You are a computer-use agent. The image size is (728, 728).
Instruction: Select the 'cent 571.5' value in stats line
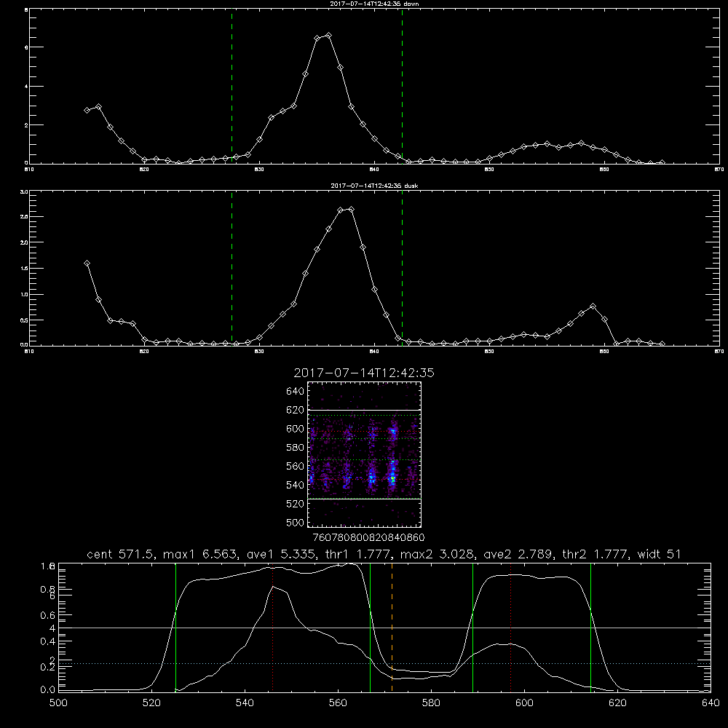[122, 554]
